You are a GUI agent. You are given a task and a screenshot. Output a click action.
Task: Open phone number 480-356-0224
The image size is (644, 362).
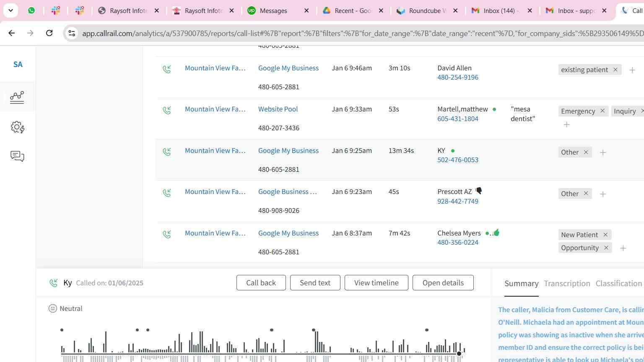[x=457, y=243]
